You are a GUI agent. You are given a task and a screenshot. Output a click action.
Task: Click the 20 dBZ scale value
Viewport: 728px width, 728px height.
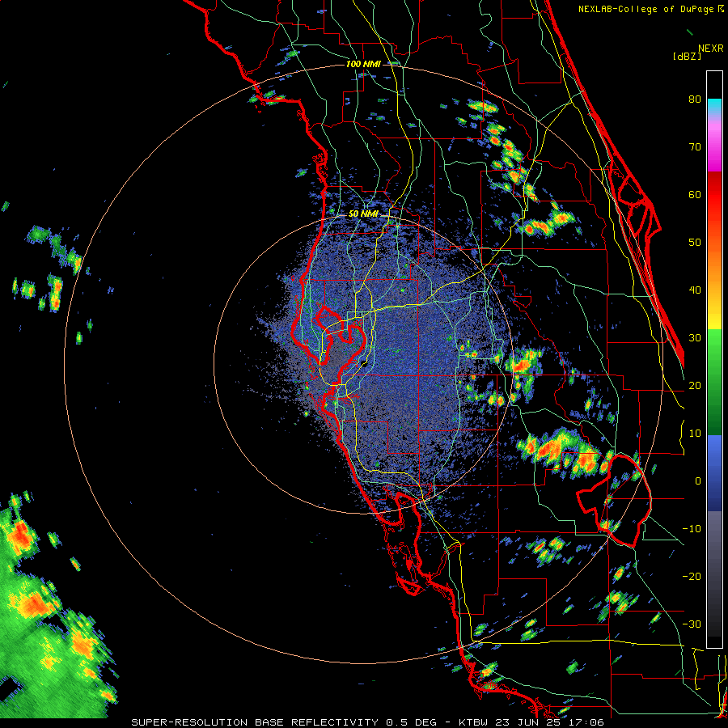[694, 385]
